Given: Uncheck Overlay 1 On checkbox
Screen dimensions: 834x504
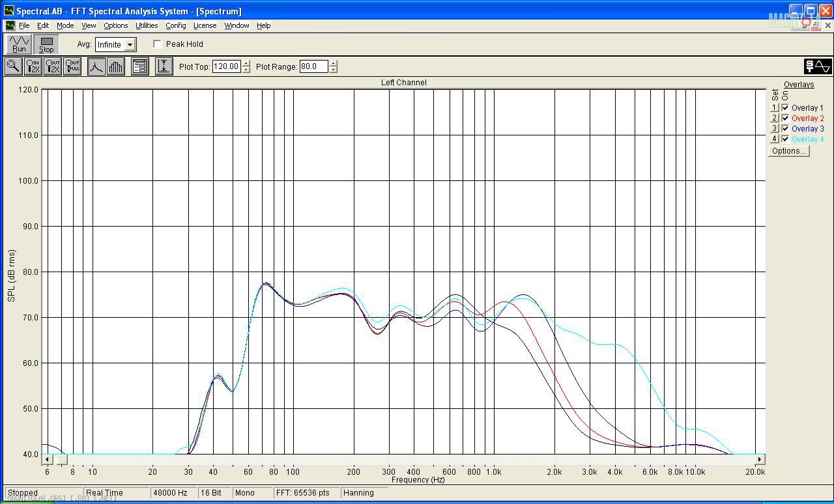Looking at the screenshot, I should point(785,108).
